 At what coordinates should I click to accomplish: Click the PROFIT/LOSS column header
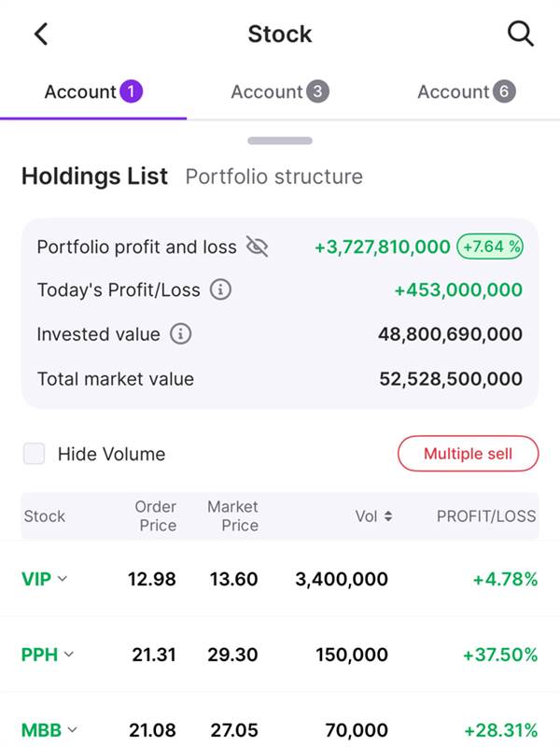coord(486,516)
